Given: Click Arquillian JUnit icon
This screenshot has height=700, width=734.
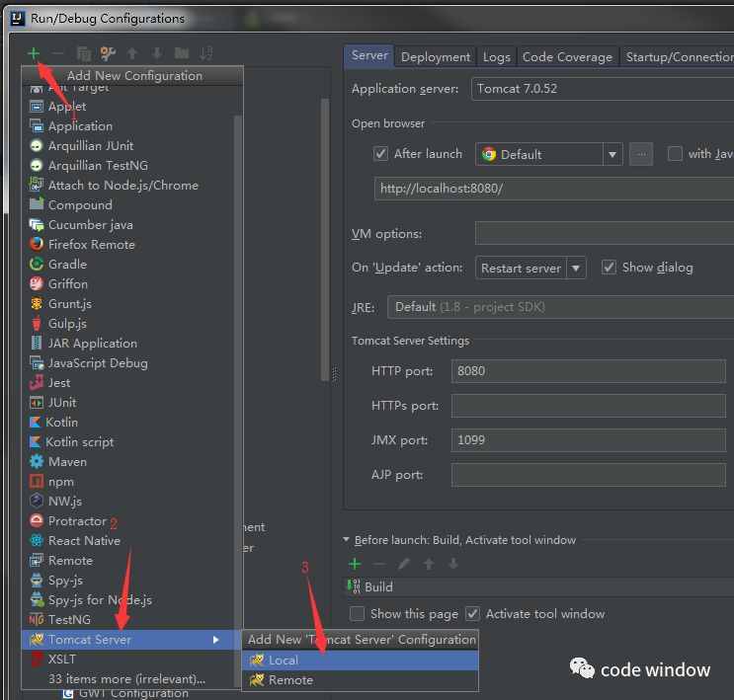Looking at the screenshot, I should [36, 146].
